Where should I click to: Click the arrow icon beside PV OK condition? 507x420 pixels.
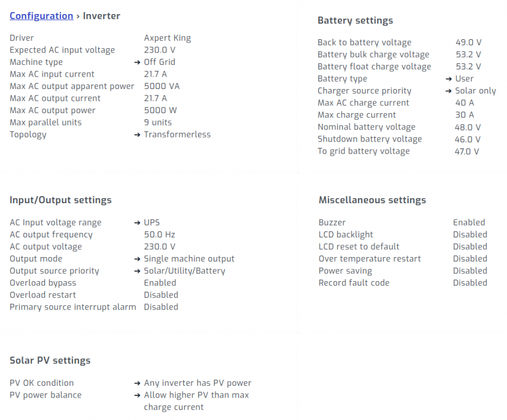pos(137,383)
